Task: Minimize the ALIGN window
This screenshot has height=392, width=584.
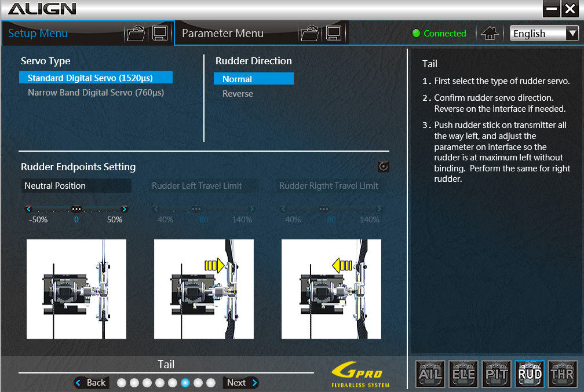Action: point(552,9)
